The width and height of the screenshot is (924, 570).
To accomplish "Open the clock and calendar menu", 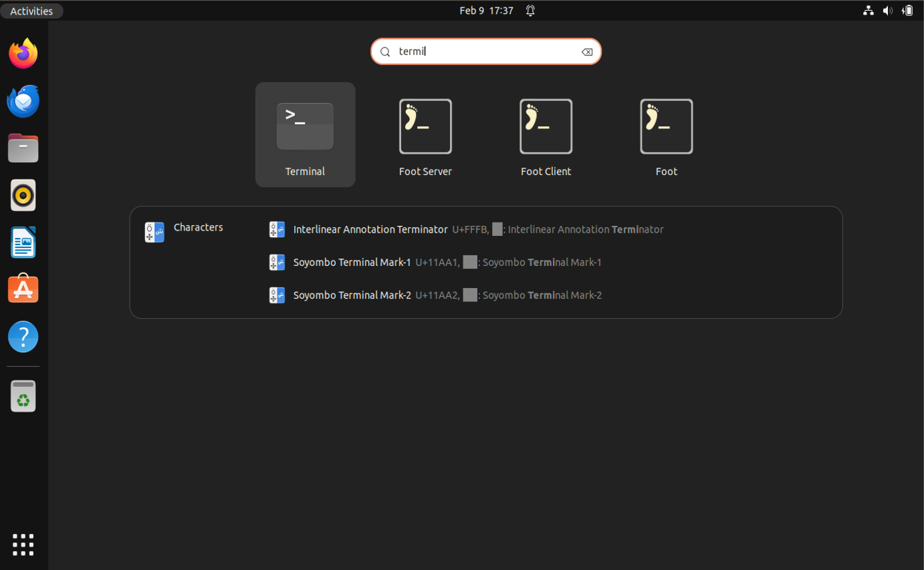I will pos(486,11).
